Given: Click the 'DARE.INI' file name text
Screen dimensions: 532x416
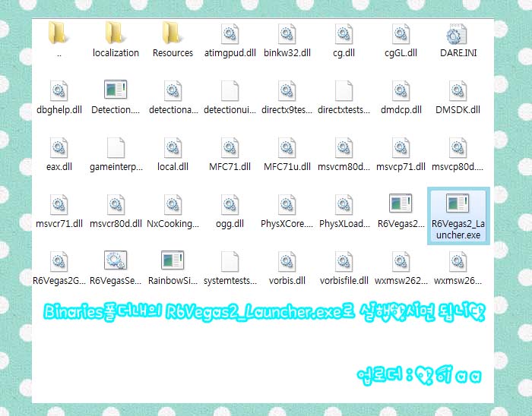Looking at the screenshot, I should 458,53.
